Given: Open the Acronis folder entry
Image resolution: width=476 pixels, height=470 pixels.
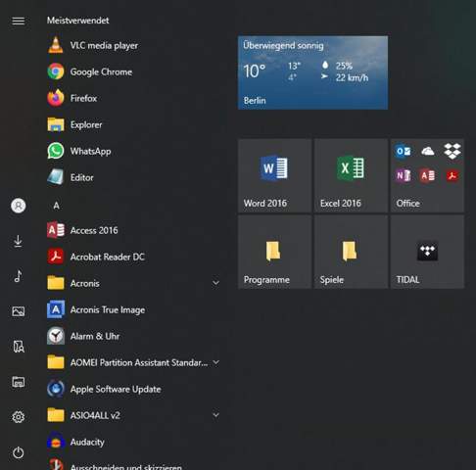Looking at the screenshot, I should pos(134,283).
